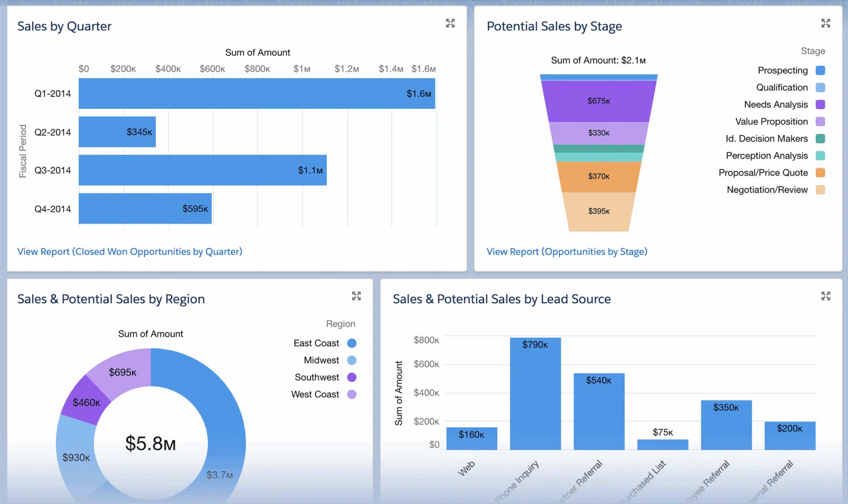Expand the Potential Sales by Stage chart
The image size is (848, 504).
click(x=826, y=23)
